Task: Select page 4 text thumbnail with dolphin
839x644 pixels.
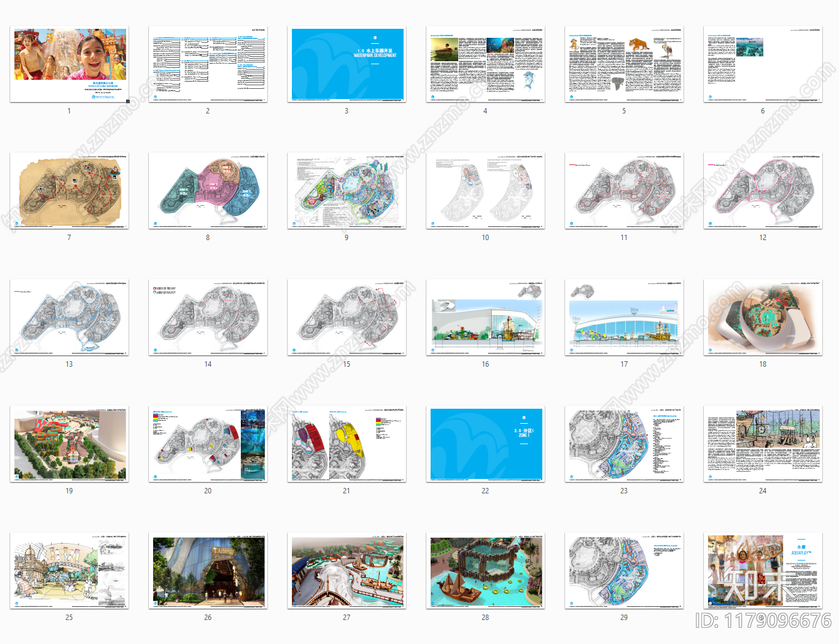Action: click(x=485, y=64)
